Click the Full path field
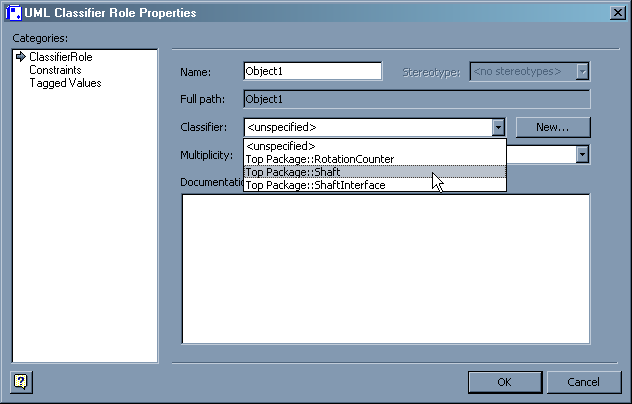Screen dimensions: 632x404 [x=416, y=99]
